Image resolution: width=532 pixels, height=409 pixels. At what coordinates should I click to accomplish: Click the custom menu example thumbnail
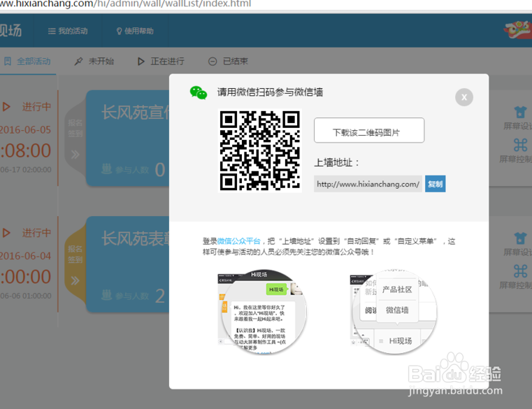click(x=394, y=313)
